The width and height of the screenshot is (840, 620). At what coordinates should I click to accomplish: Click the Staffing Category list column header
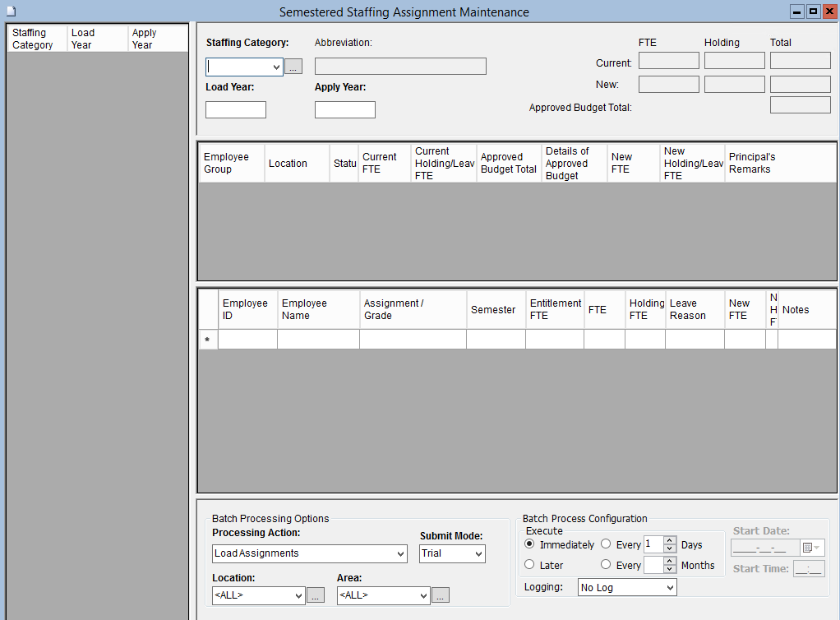[36, 39]
